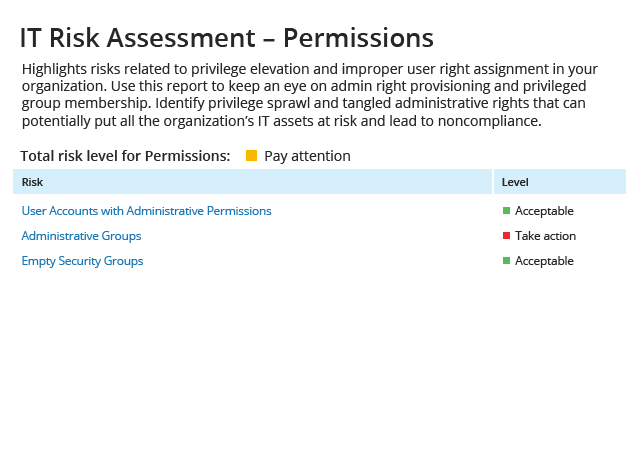Click the Risk column header
Screen dimensions: 640x450
click(32, 182)
